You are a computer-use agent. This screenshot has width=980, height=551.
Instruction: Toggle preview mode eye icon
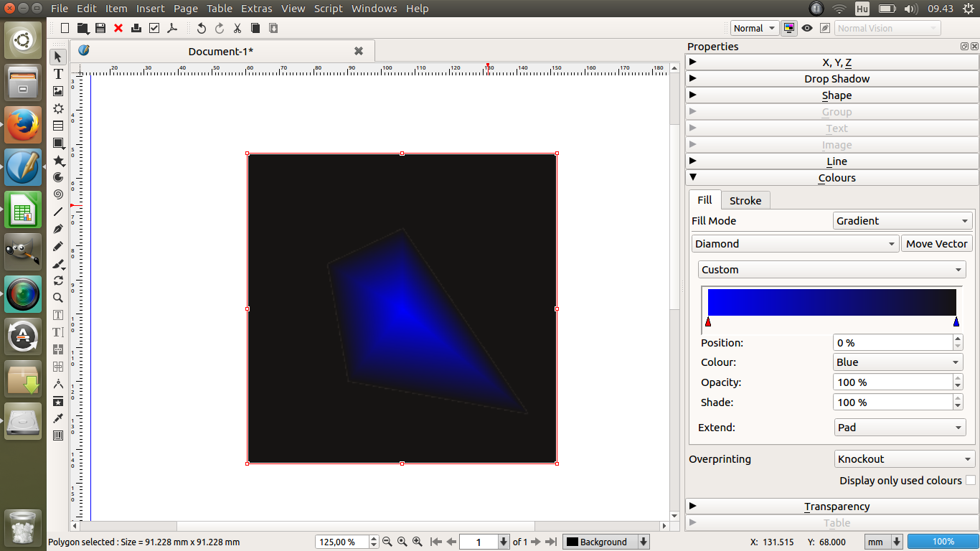tap(807, 28)
